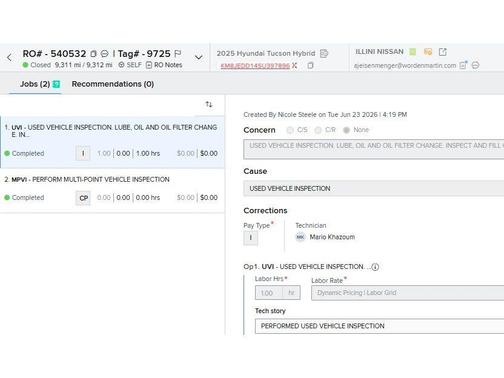The image size is (504, 378).
Task: Click the vehicle details icon beside Tucson Hybrid
Action: (324, 53)
